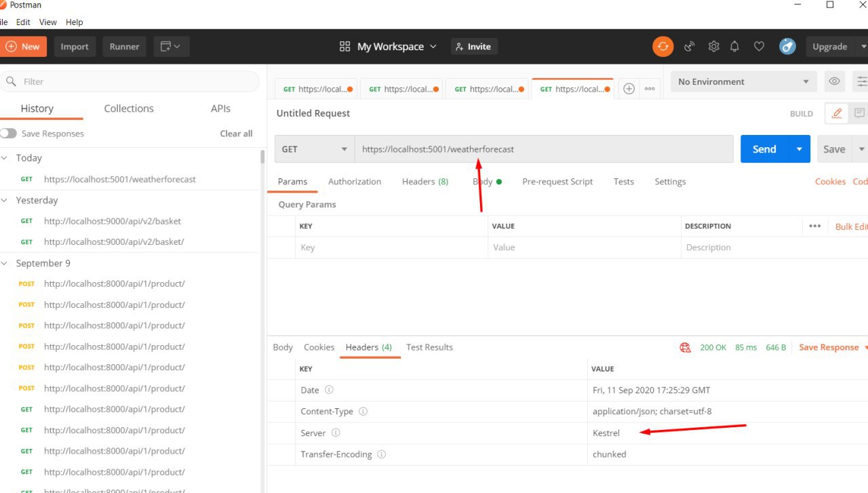Image resolution: width=868 pixels, height=493 pixels.
Task: Click the request URL input field
Action: click(x=544, y=149)
